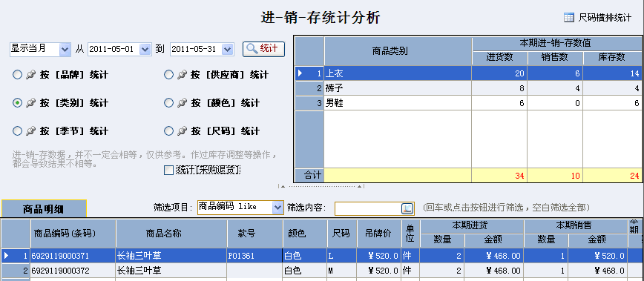
Task: Click 商品编码(条码) column header
Action: coord(73,234)
